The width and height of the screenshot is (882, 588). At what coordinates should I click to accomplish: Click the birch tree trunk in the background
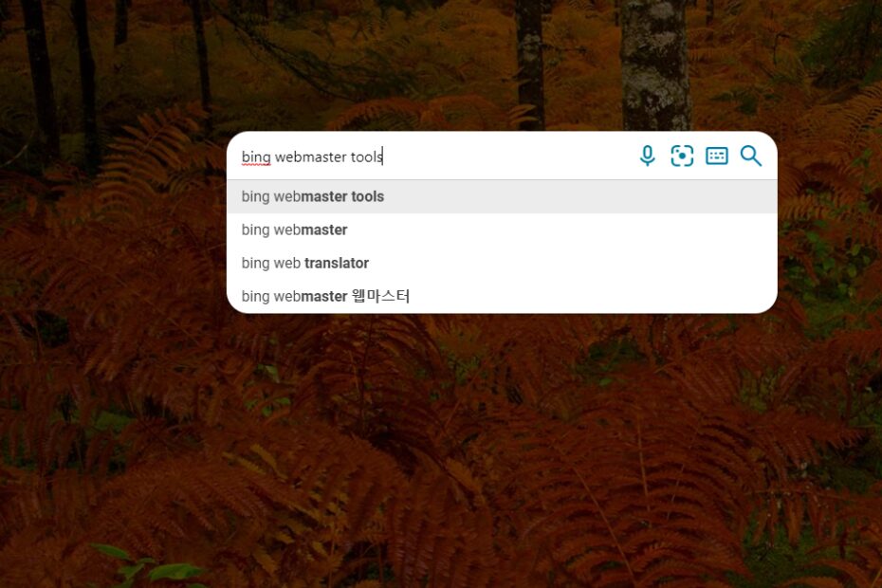pos(655,62)
